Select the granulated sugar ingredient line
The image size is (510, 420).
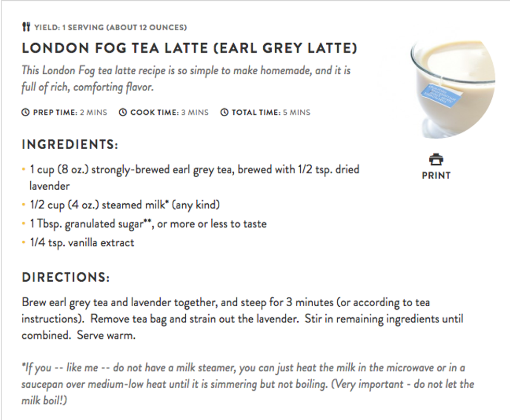pyautogui.click(x=148, y=224)
